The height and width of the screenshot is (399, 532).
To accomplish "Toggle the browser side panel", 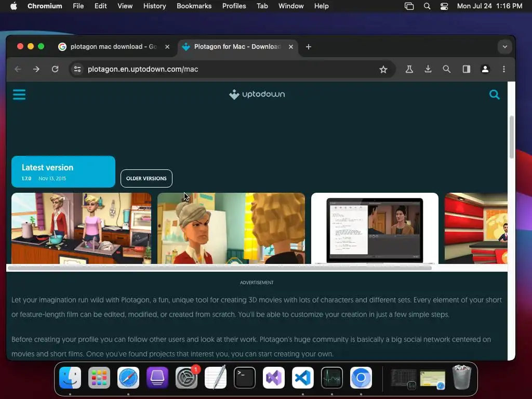I will tap(467, 69).
